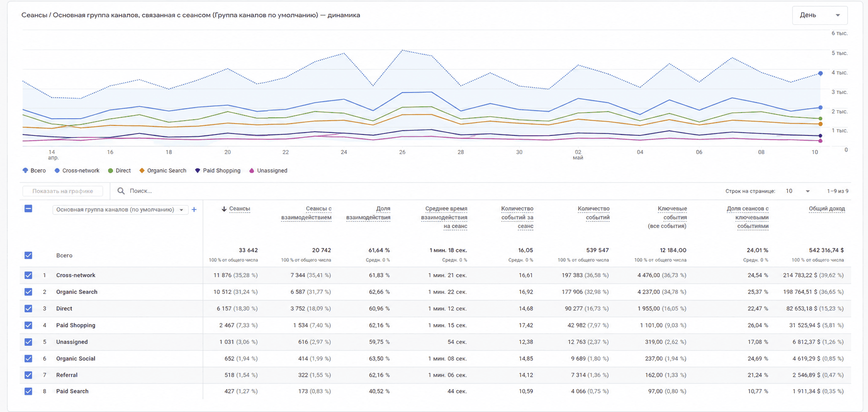Click the Direct line end-point on chart
This screenshot has height=412, width=868.
pyautogui.click(x=820, y=119)
